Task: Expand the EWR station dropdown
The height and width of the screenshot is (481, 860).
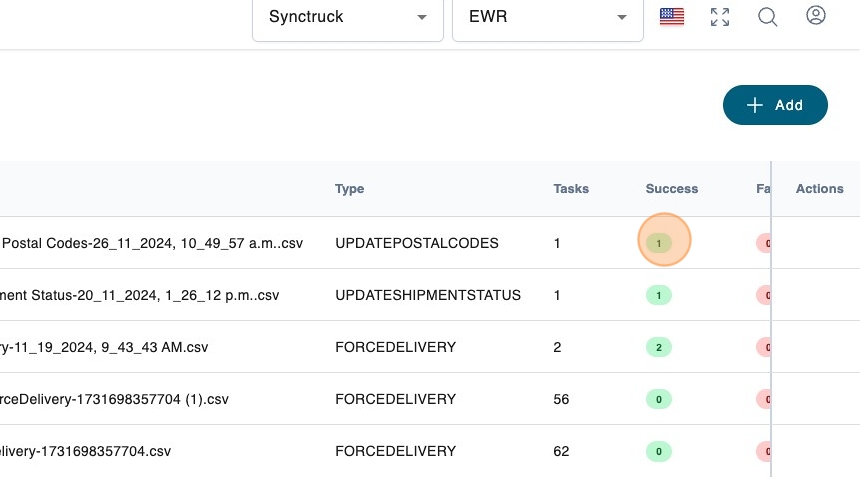Action: tap(547, 18)
